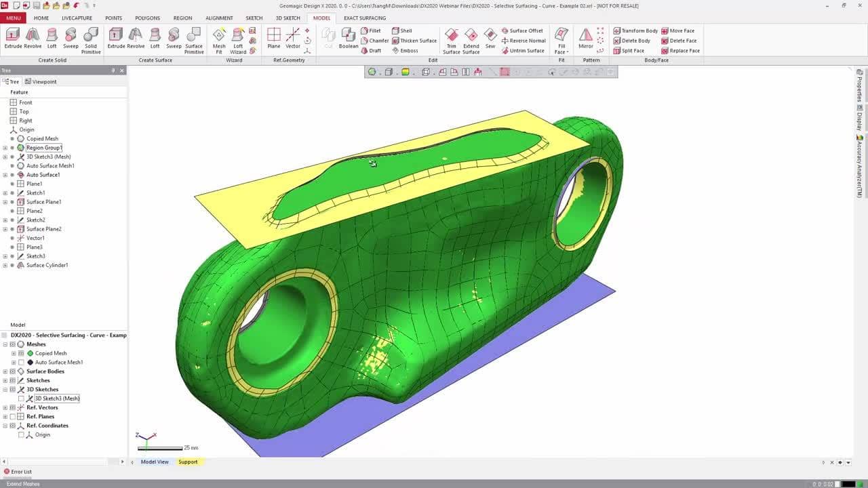Click the Boolean operation icon
The width and height of the screenshot is (868, 488).
click(x=349, y=40)
